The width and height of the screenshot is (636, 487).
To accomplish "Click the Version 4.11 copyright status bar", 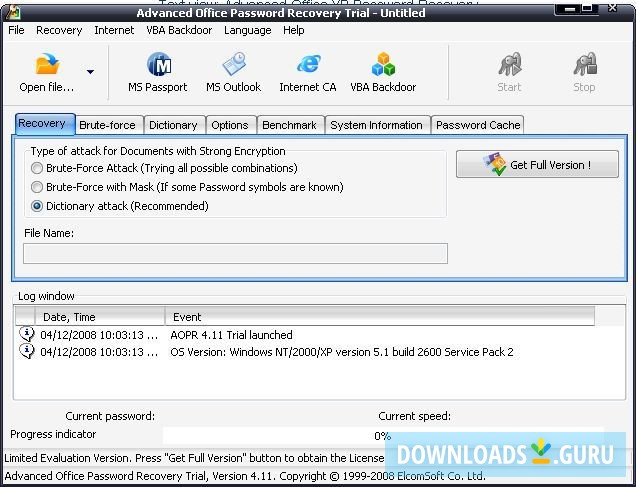I will click(245, 476).
